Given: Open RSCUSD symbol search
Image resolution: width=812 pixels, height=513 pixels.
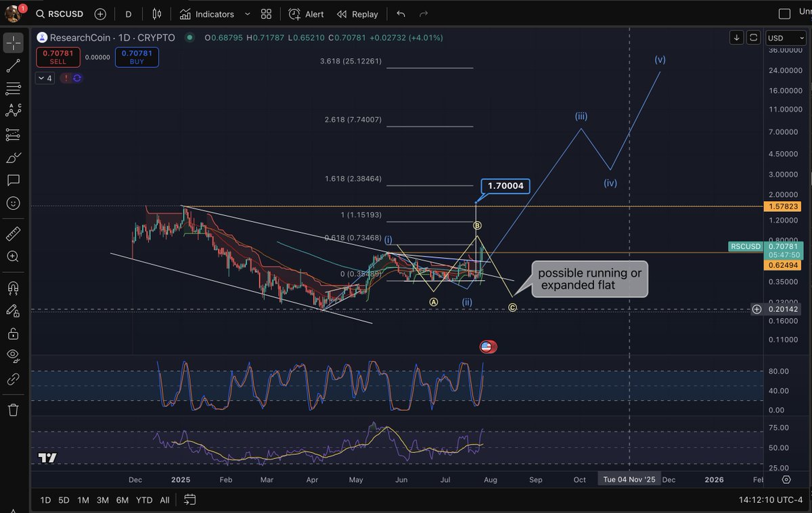Looking at the screenshot, I should 61,14.
